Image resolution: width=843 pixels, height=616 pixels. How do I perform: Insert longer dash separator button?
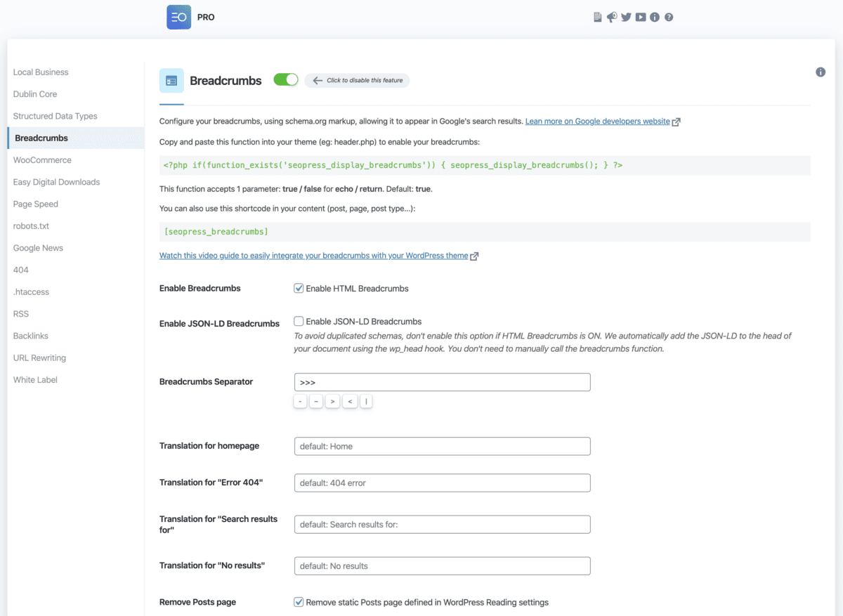(x=317, y=402)
